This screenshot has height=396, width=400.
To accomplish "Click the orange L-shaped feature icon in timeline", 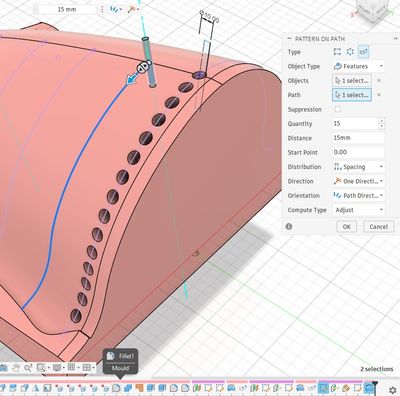I will pos(139,388).
